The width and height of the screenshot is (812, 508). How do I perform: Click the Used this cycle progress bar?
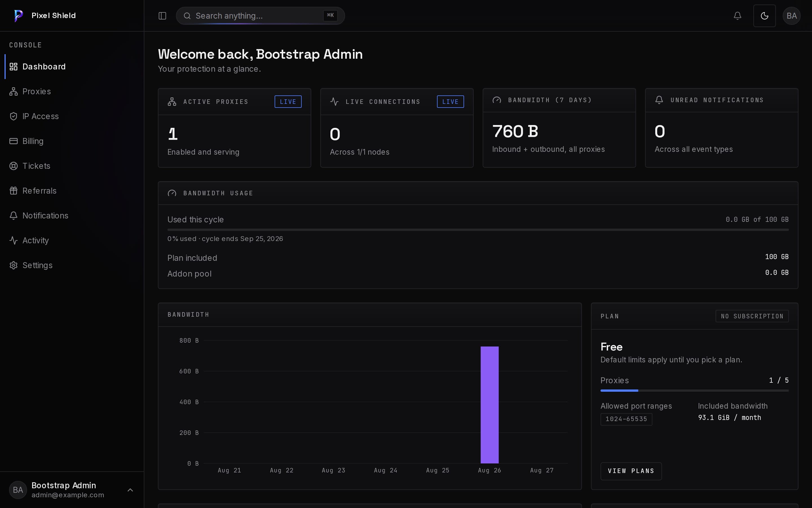(x=478, y=230)
